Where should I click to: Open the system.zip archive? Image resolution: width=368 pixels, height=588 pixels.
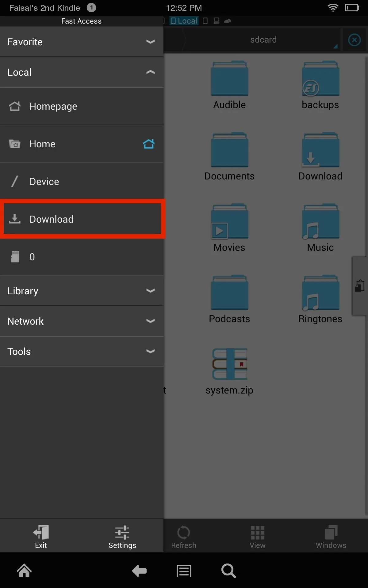click(x=229, y=371)
